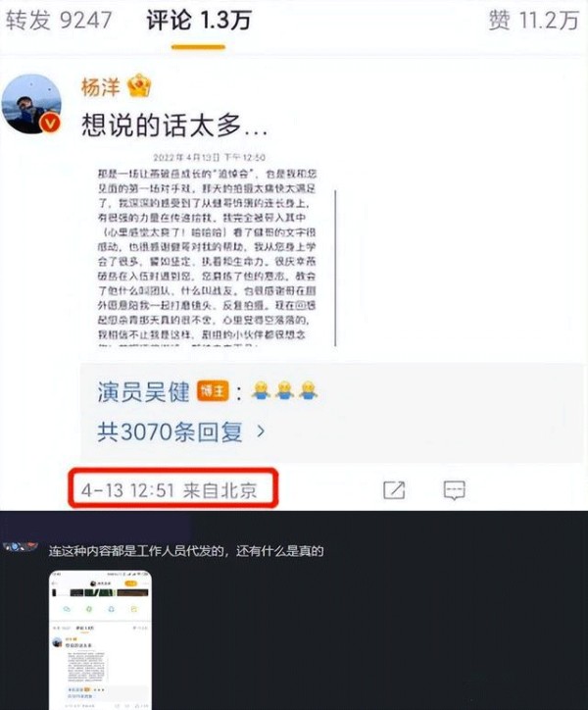Open the commenter avatar in dark section
The image size is (588, 710).
(20, 547)
